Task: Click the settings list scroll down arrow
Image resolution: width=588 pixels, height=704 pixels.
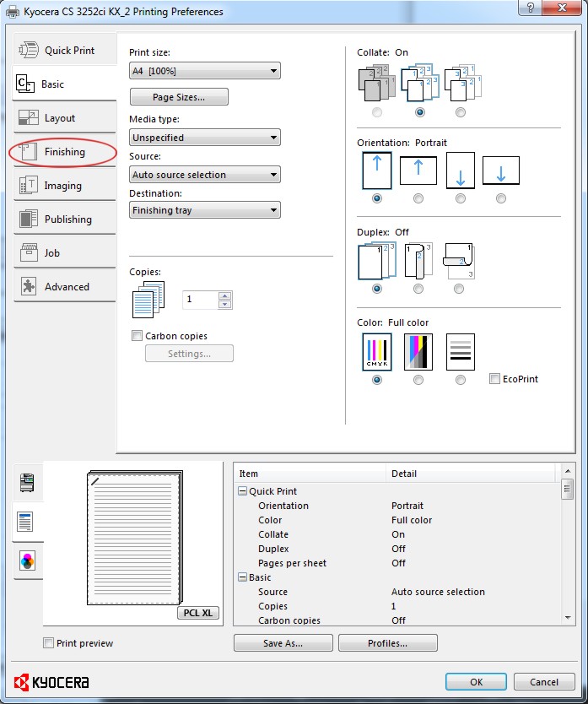Action: click(x=568, y=618)
